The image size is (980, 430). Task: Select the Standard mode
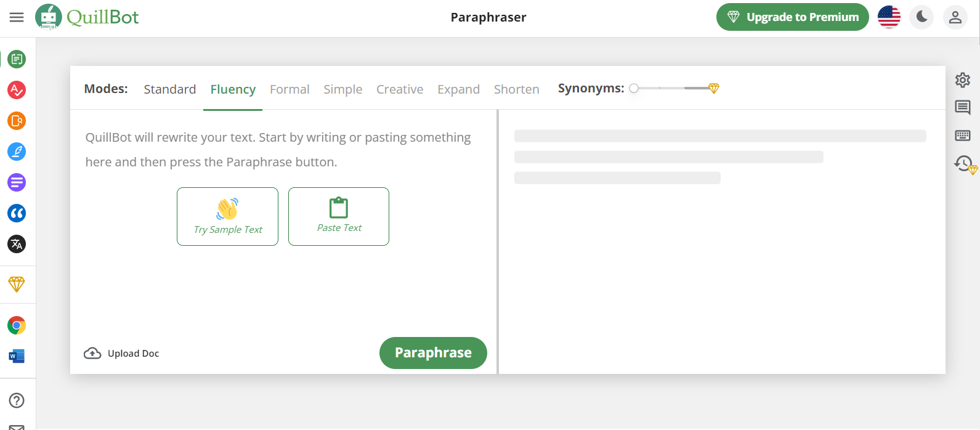pyautogui.click(x=170, y=89)
